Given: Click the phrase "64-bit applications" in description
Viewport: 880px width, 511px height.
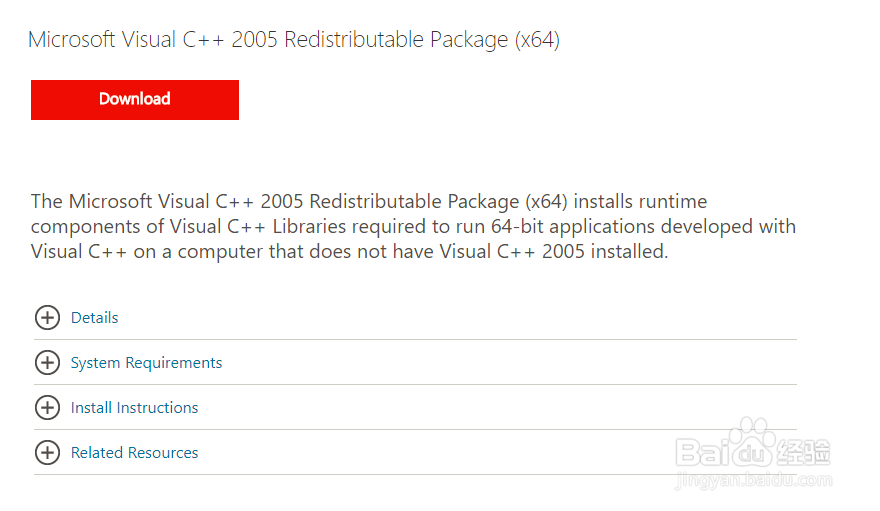Looking at the screenshot, I should 572,227.
